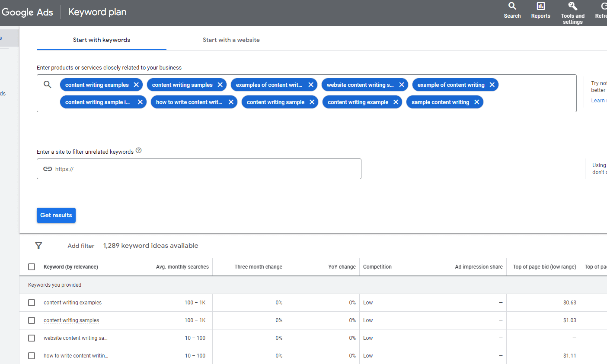Switch to the Start with keywords tab
The width and height of the screenshot is (607, 364).
pos(101,40)
